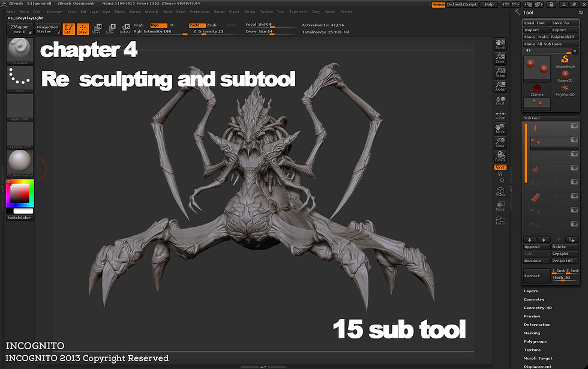Click the Load Tool button

(536, 23)
